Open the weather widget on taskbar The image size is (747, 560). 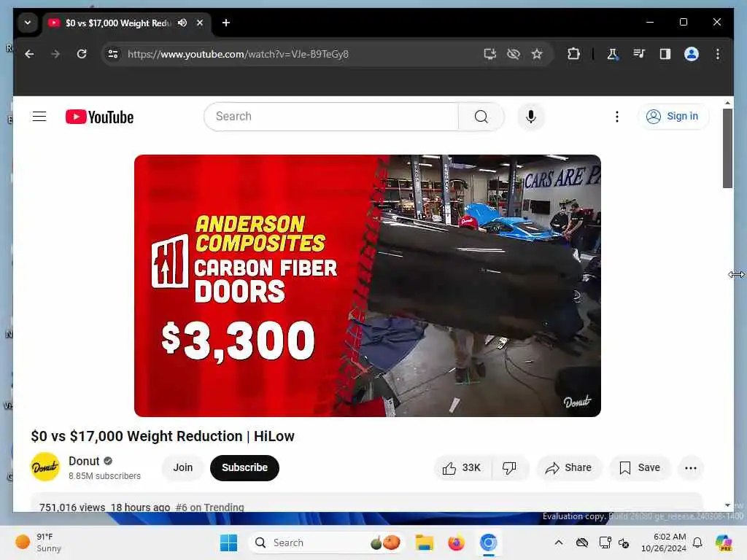38,542
